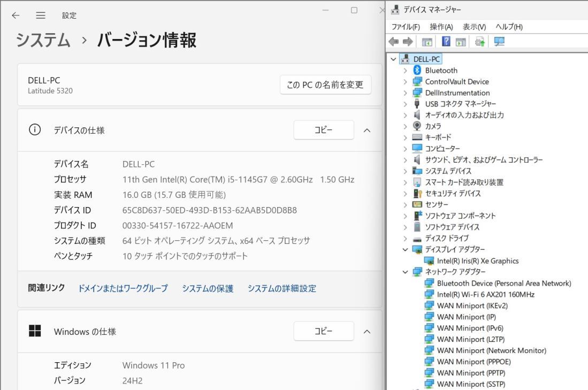Screen dimensions: 588x390
Task: Select Intel(R) Wi-Fi 6 AX201 160MHz adapter
Action: [486, 295]
